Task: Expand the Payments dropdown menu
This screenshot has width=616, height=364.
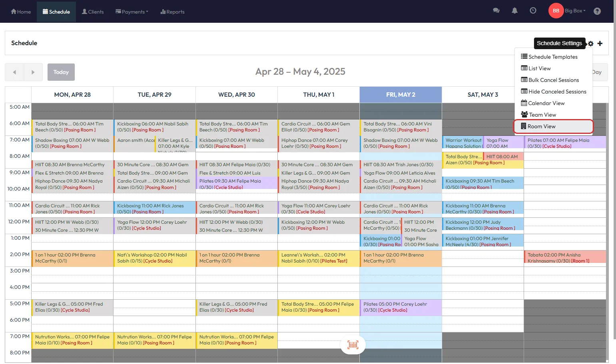Action: coord(132,12)
